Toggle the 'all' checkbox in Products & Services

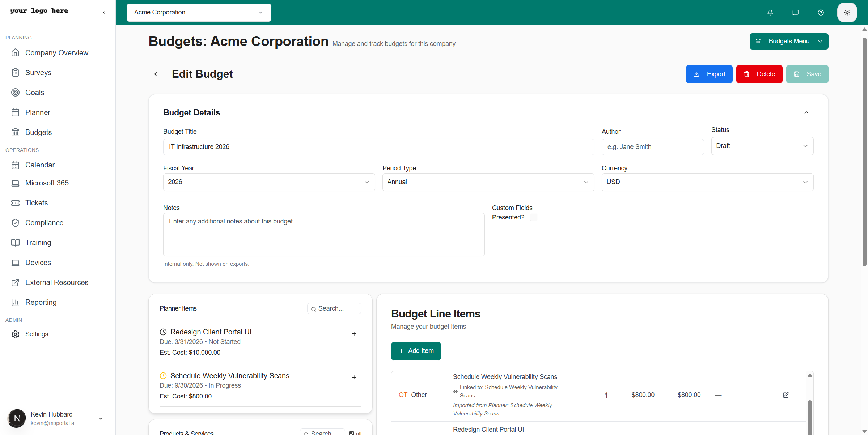pos(352,432)
